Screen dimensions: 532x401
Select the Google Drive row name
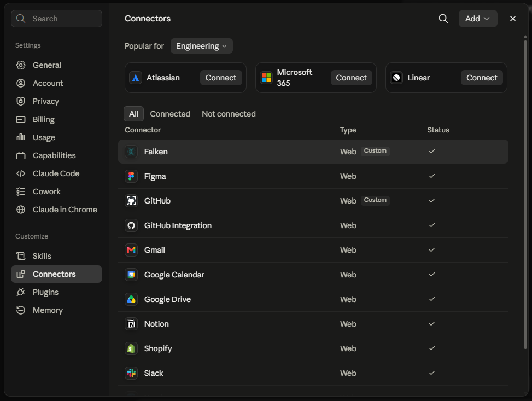click(x=167, y=299)
